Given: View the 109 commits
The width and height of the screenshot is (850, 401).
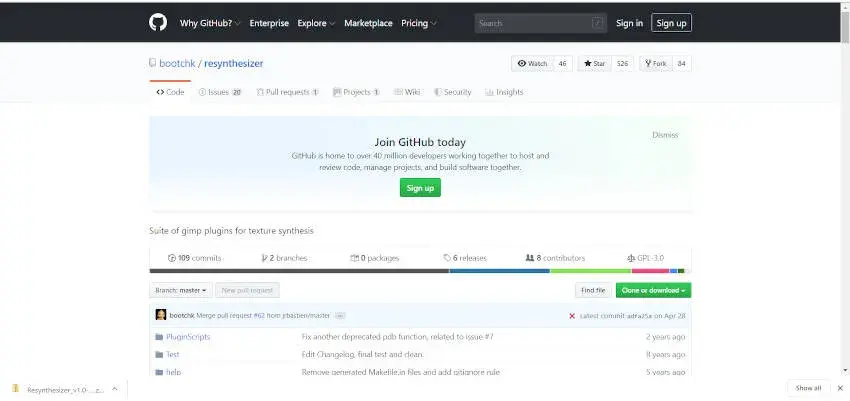Looking at the screenshot, I should [x=195, y=258].
